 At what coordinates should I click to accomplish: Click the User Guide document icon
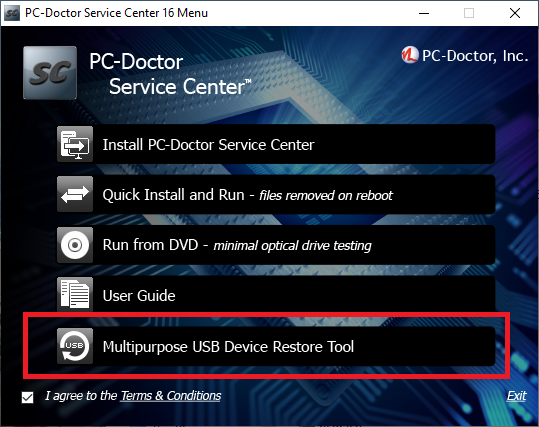point(75,295)
